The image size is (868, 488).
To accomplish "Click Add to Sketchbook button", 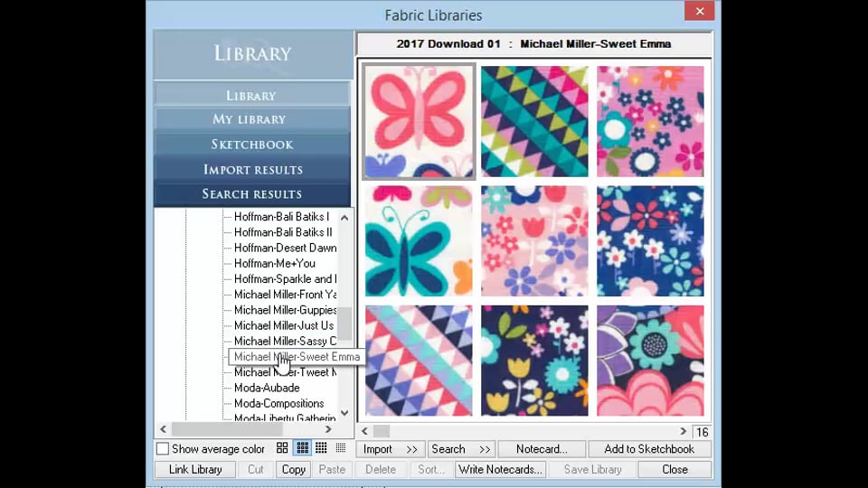I will [x=649, y=449].
